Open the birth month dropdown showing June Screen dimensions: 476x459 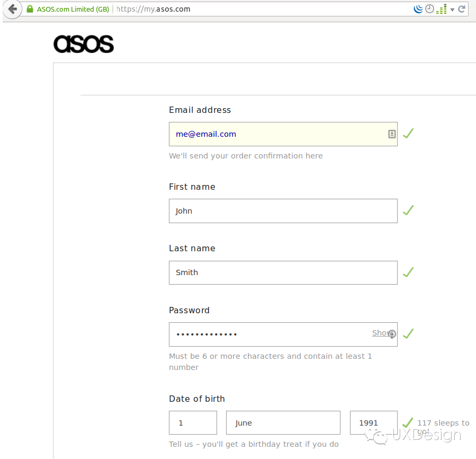(283, 423)
